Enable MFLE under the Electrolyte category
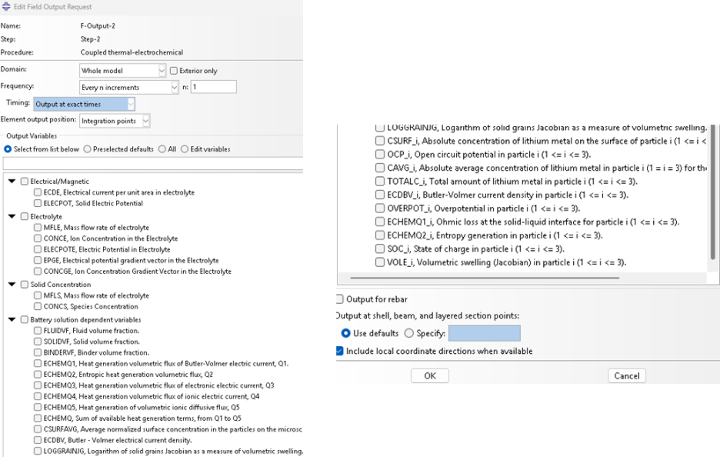 click(38, 227)
